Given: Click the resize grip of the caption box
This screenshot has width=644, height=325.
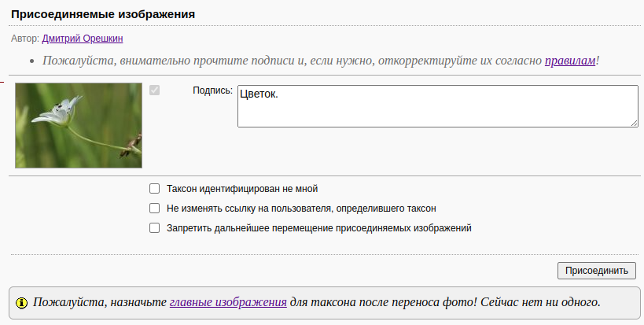Looking at the screenshot, I should pos(633,122).
